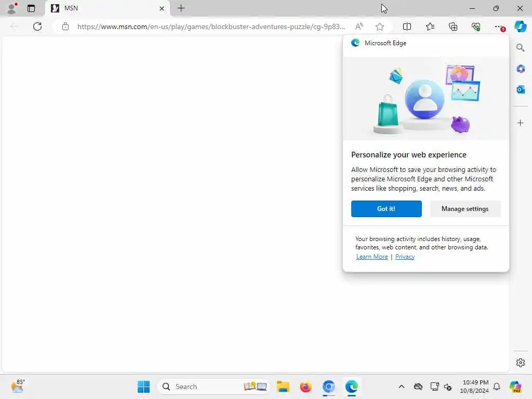Open Copilot icon in toolbar

point(521,26)
